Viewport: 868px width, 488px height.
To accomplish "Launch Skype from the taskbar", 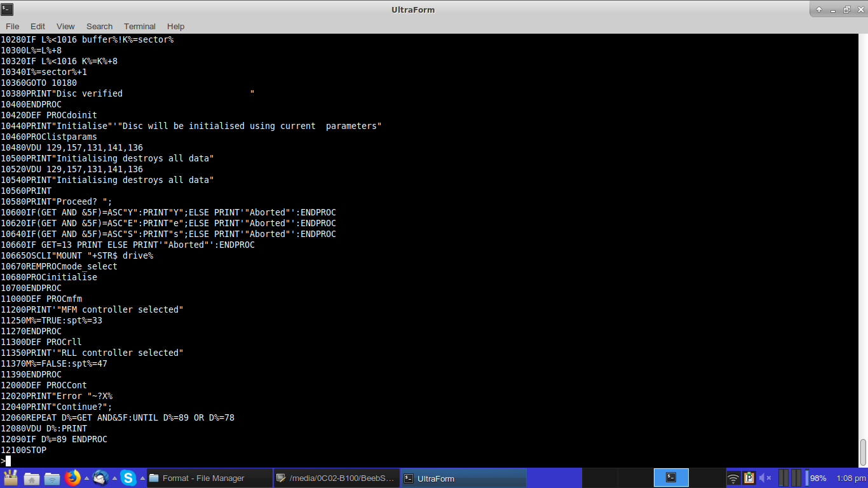I will (x=128, y=478).
